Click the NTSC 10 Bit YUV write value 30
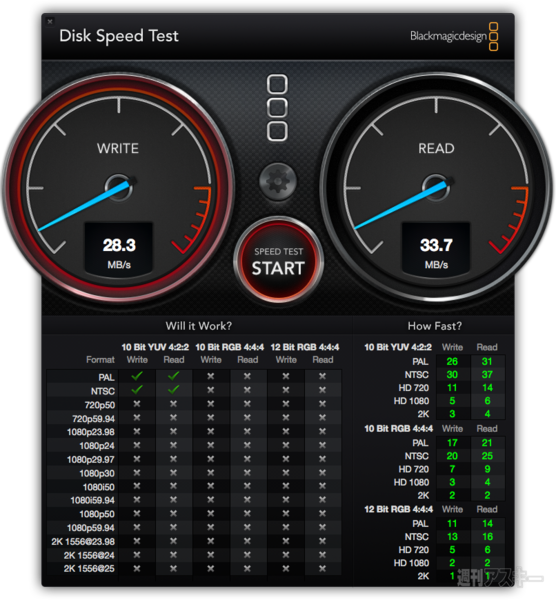Viewport: 556px width, 600px height. [452, 375]
